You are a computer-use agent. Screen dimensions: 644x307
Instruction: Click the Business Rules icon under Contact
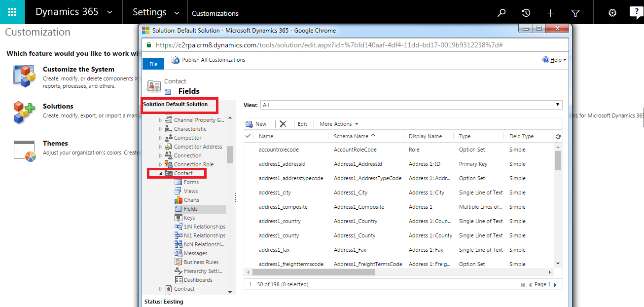pos(179,262)
